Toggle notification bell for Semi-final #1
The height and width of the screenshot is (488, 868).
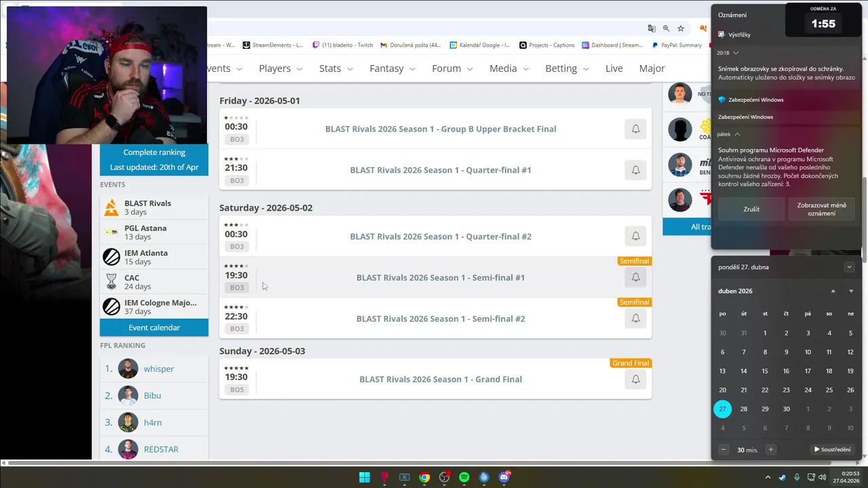coord(635,277)
